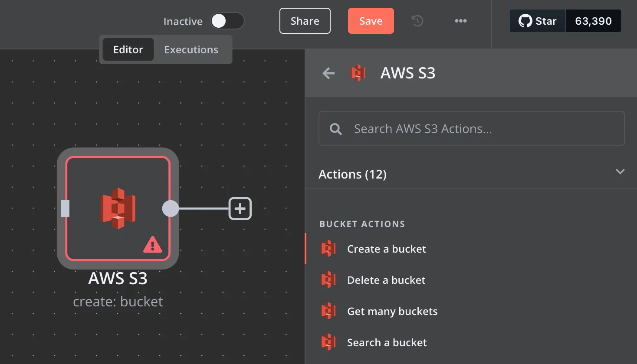The height and width of the screenshot is (364, 637).
Task: Click the AWS S3 logo in panel header
Action: pos(358,73)
